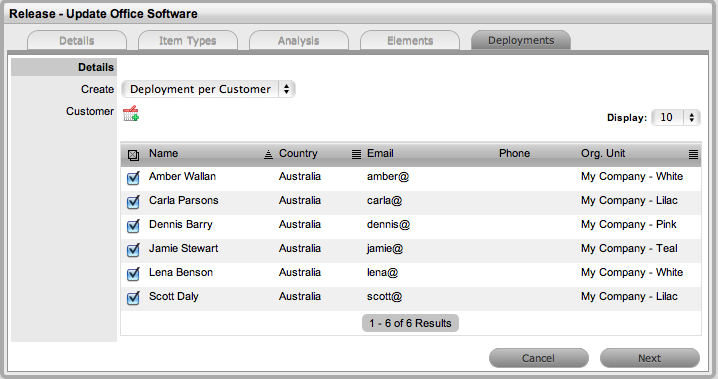718x379 pixels.
Task: Click the Email column header
Action: 380,153
